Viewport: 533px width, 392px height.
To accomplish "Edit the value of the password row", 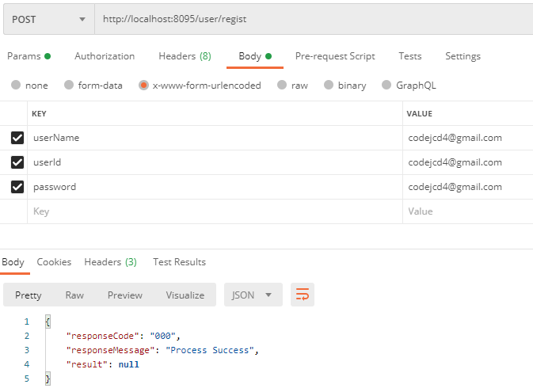I will 468,187.
